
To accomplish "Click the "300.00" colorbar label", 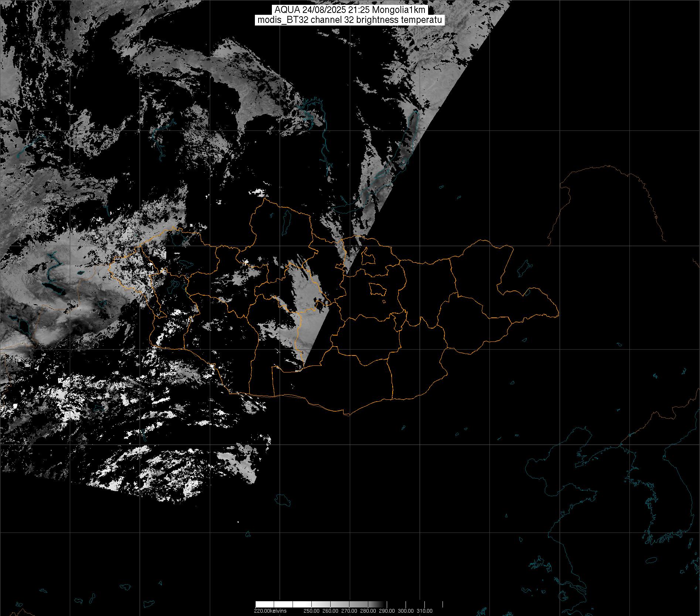I will 406,611.
